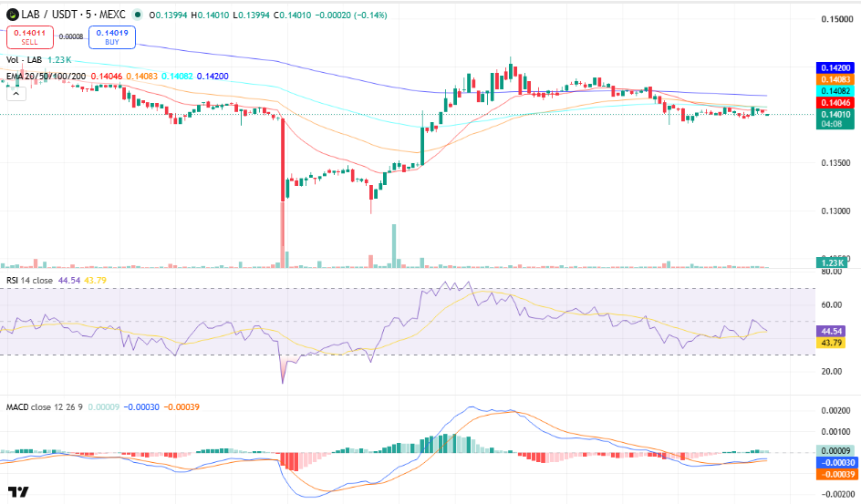Click the cyan 0.14082 price axis label
861x504 pixels.
pyautogui.click(x=835, y=91)
